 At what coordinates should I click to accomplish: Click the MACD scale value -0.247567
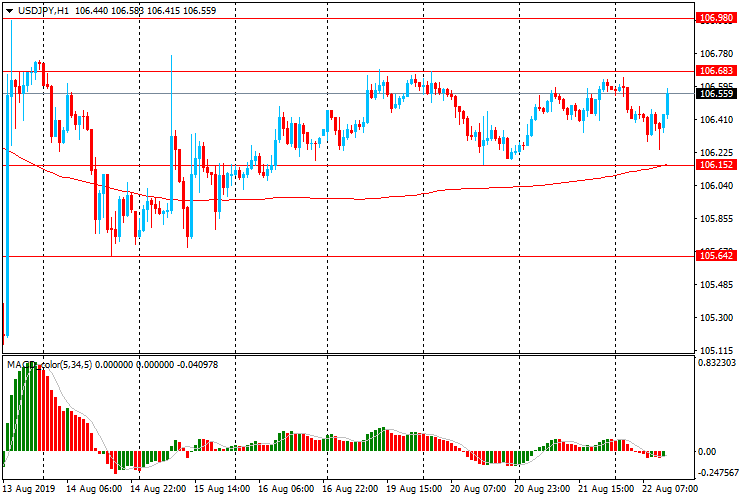(718, 473)
